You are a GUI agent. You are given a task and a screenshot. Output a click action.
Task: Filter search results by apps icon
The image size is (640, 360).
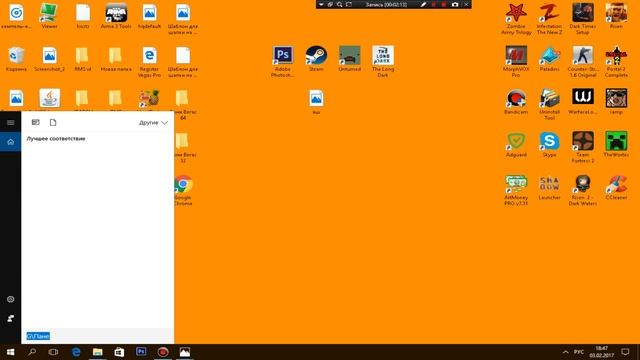click(x=36, y=122)
